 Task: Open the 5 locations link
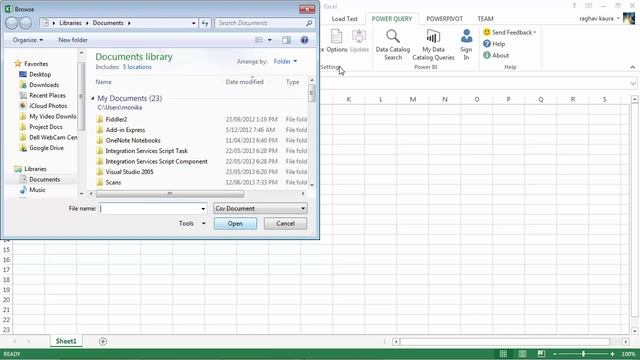(x=137, y=67)
